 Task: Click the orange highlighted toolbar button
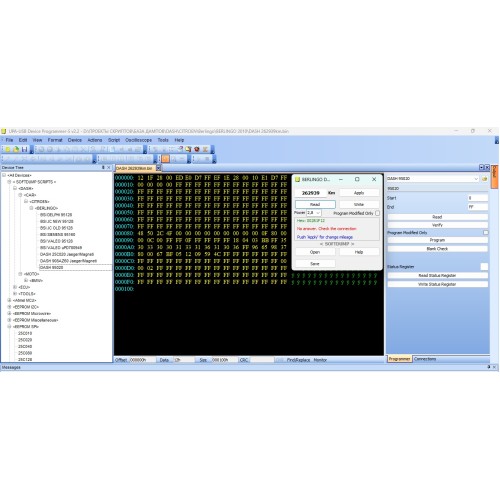pos(166,159)
